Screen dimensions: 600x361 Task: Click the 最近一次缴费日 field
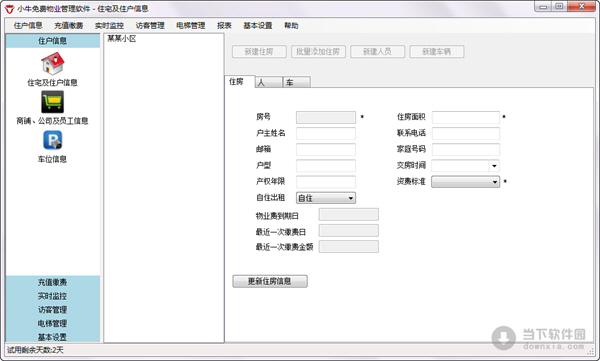(x=349, y=230)
